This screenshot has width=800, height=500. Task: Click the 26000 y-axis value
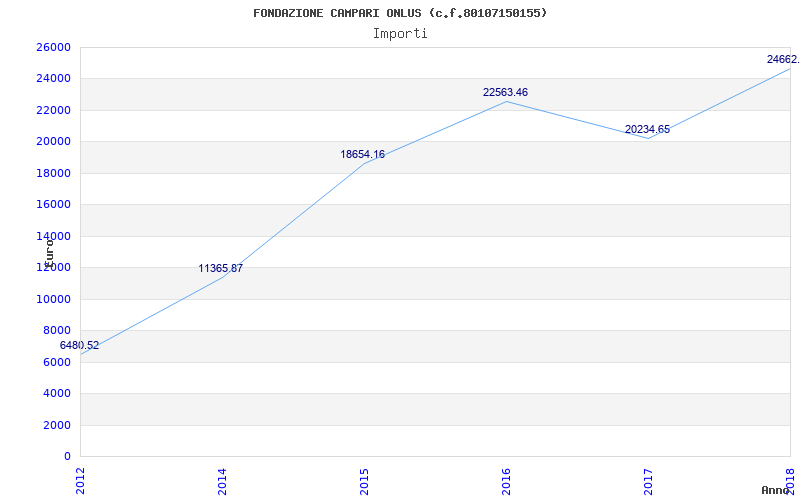point(53,47)
